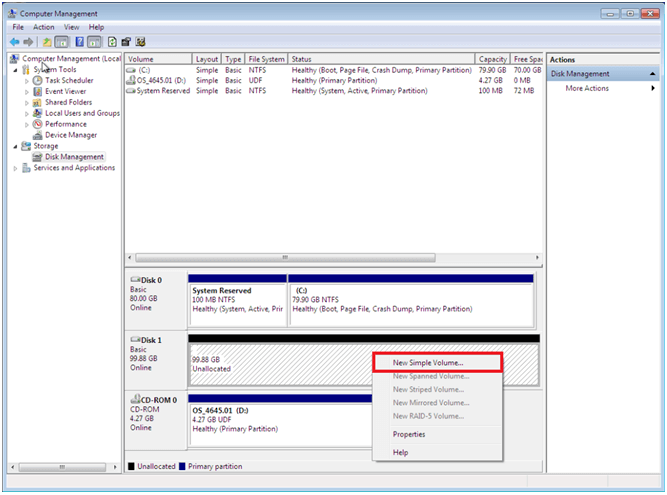This screenshot has width=667, height=495.
Task: Click the Disk 0 drive icon
Action: coord(135,280)
